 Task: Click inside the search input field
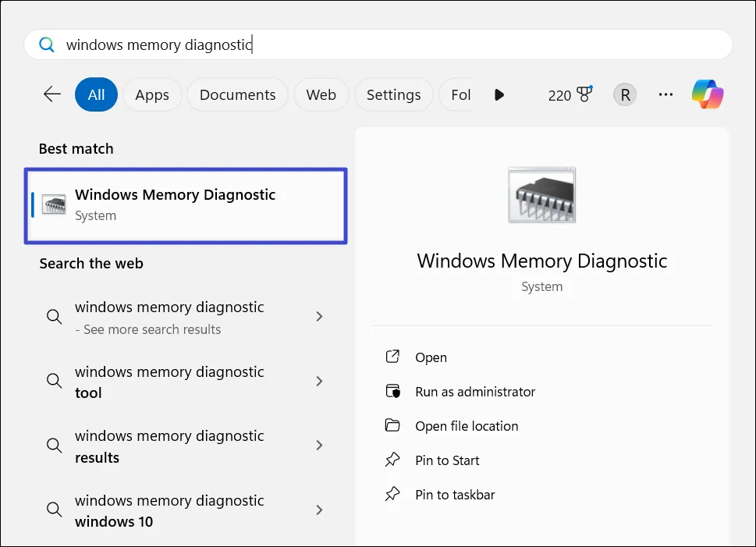click(x=312, y=44)
